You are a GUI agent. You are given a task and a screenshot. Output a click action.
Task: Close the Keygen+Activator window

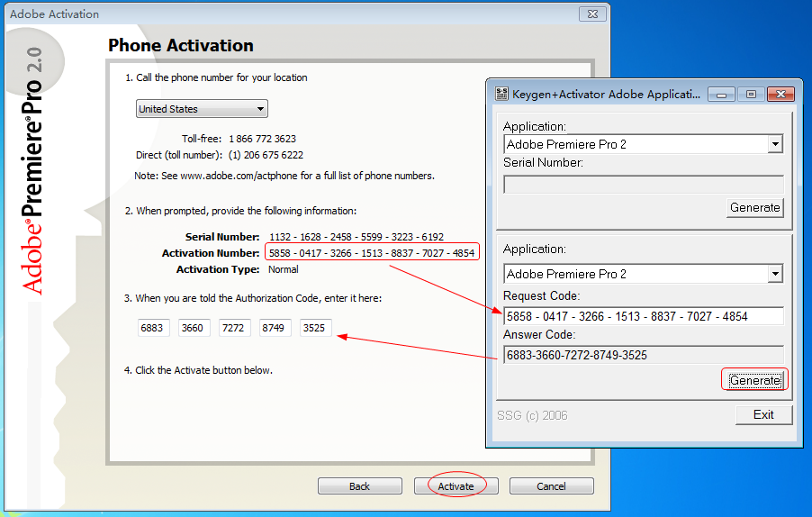[780, 94]
